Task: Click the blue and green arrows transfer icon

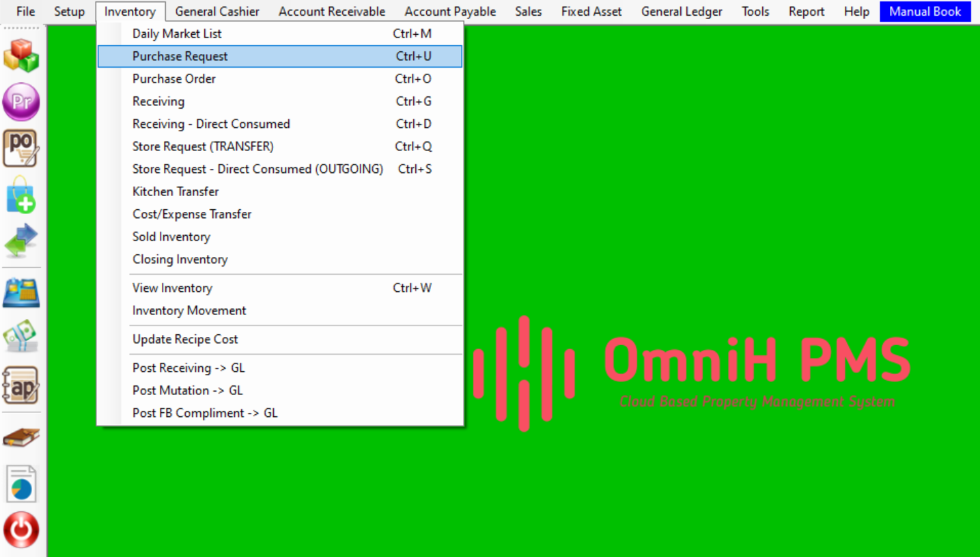Action: coord(21,241)
